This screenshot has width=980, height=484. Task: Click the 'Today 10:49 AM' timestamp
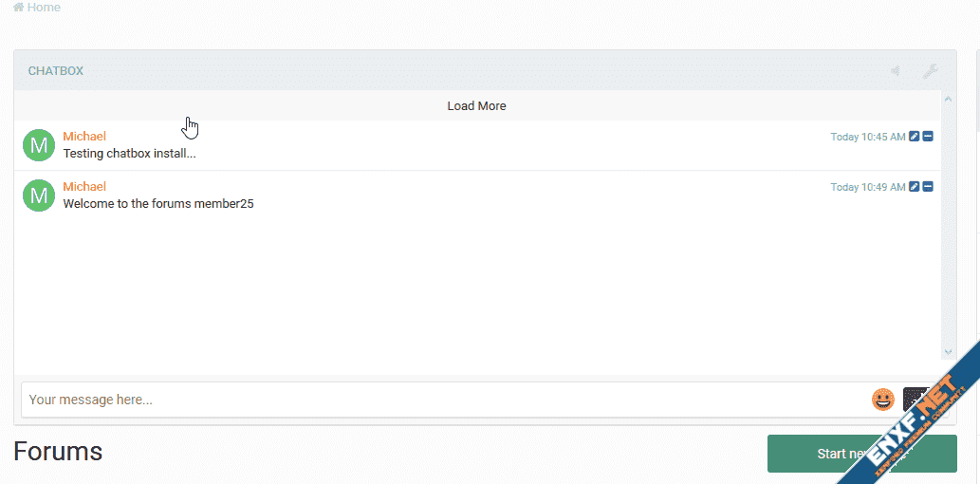tap(867, 187)
